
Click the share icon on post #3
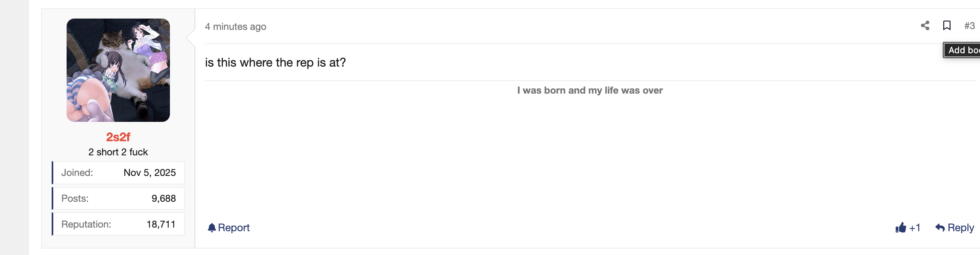[925, 26]
